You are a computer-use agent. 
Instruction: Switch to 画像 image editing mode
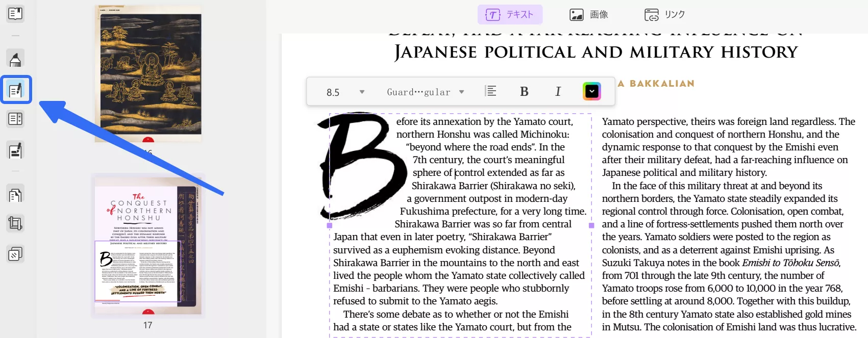[589, 15]
